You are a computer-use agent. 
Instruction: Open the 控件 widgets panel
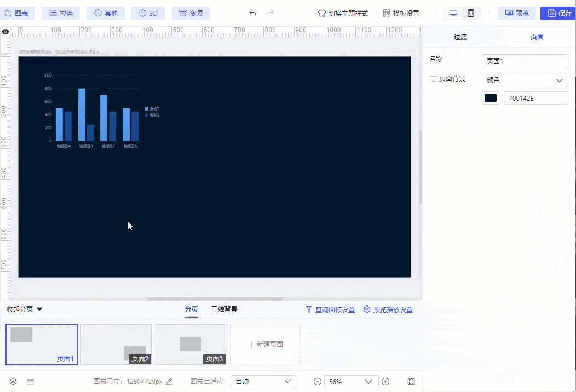(61, 13)
